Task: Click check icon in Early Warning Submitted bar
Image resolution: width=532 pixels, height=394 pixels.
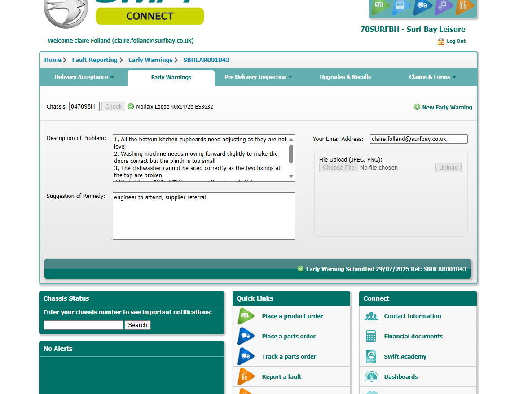Action: (301, 269)
